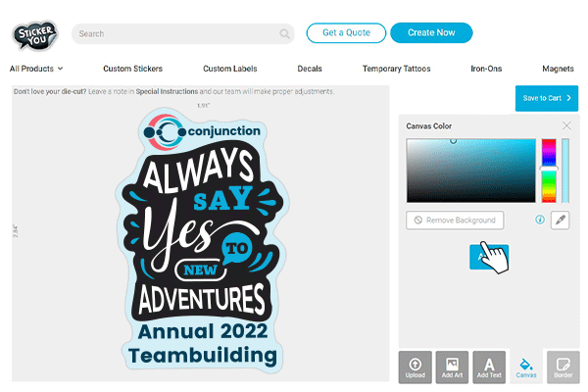Image resolution: width=588 pixels, height=392 pixels.
Task: Click the rainbow hue slider
Action: pyautogui.click(x=549, y=171)
